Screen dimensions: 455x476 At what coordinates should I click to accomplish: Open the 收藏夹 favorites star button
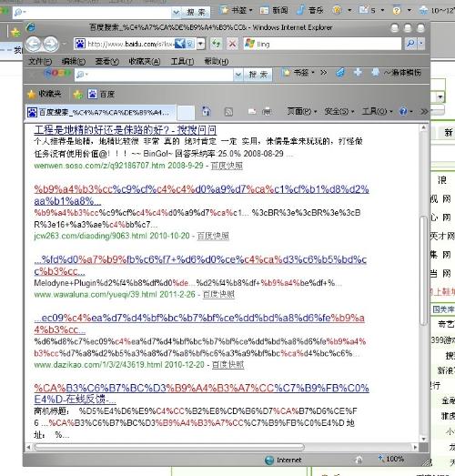point(45,95)
